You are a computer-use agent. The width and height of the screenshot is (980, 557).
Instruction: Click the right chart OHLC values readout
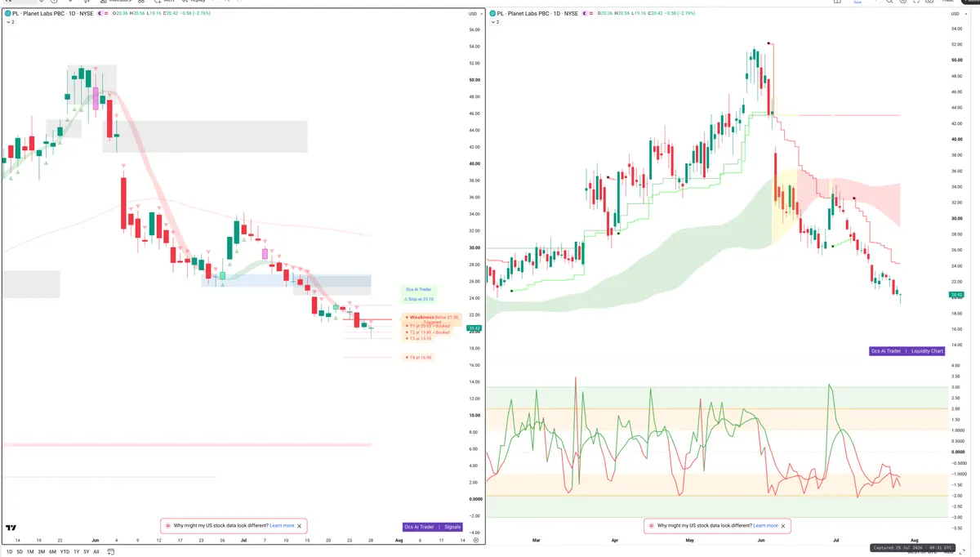[647, 14]
